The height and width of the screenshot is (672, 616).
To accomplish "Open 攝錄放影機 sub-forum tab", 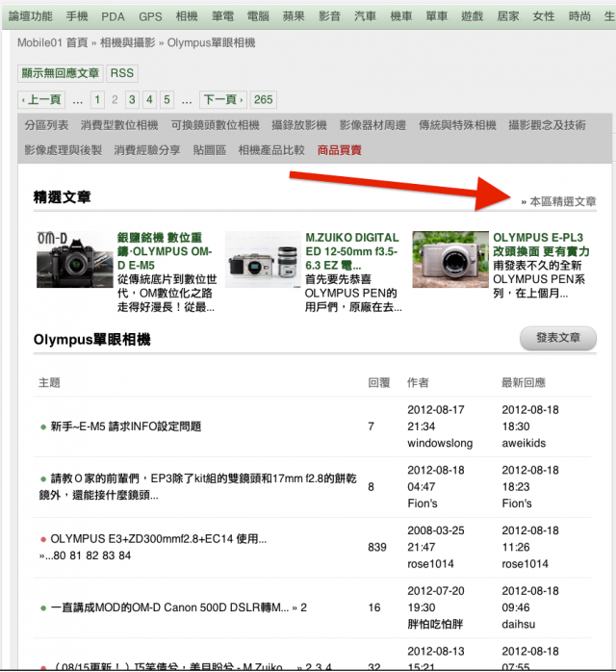I will [x=299, y=125].
